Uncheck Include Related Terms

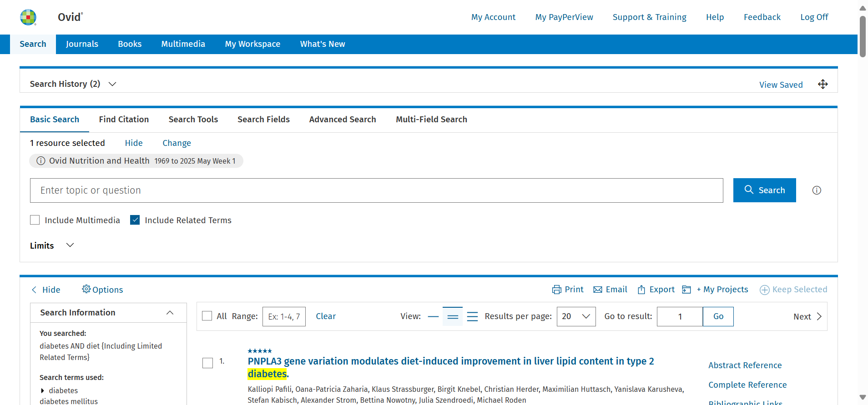135,220
